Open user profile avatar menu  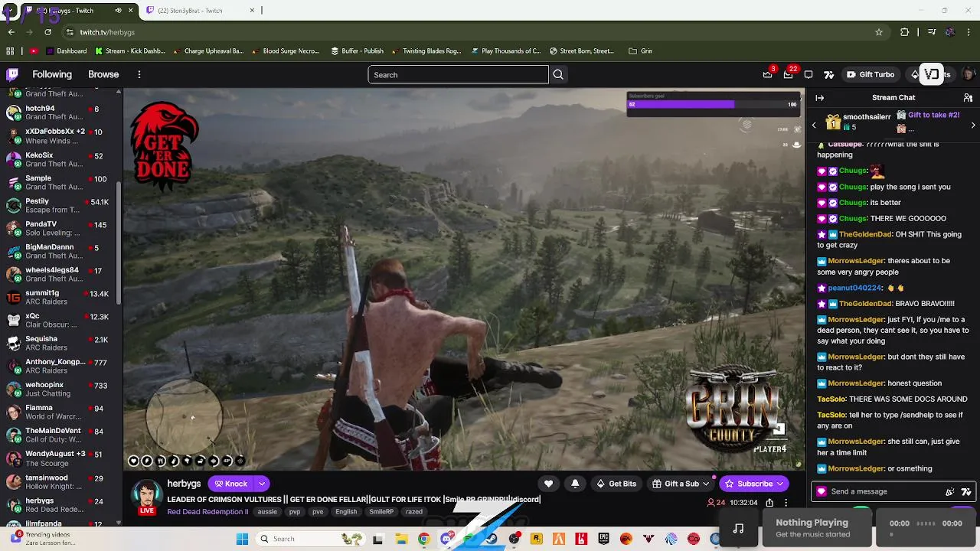pyautogui.click(x=969, y=74)
